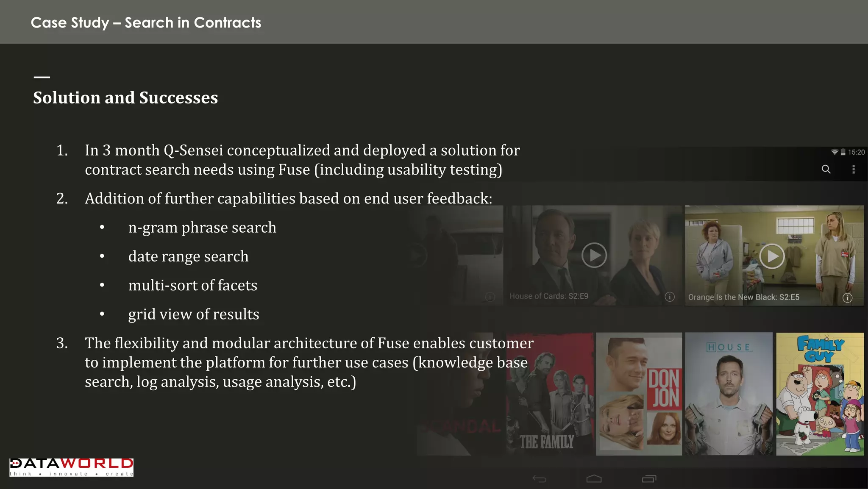Play House of Cards S2:E9

coord(594,256)
